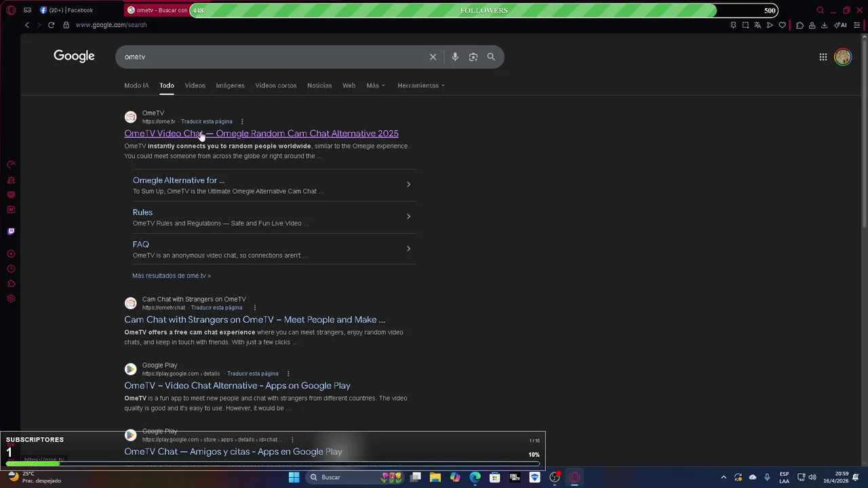Expand Omegle Alternative for sitelink arrow
The width and height of the screenshot is (868, 488).
click(408, 184)
